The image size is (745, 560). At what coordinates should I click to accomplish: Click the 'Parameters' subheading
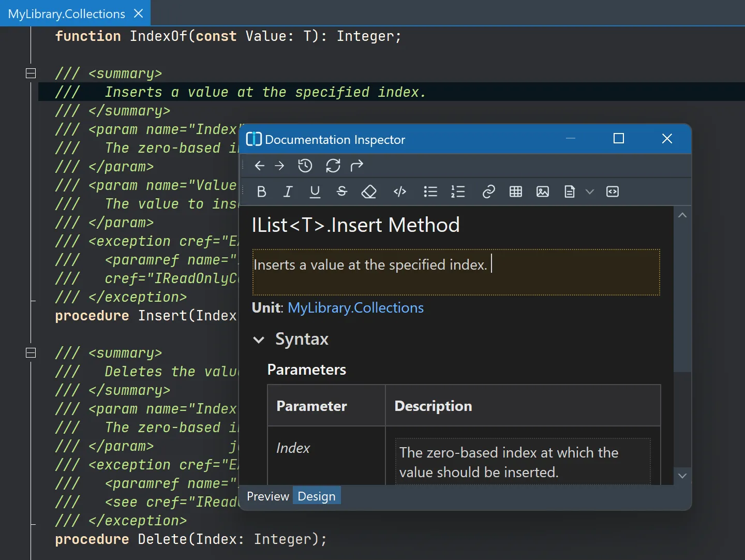click(307, 370)
